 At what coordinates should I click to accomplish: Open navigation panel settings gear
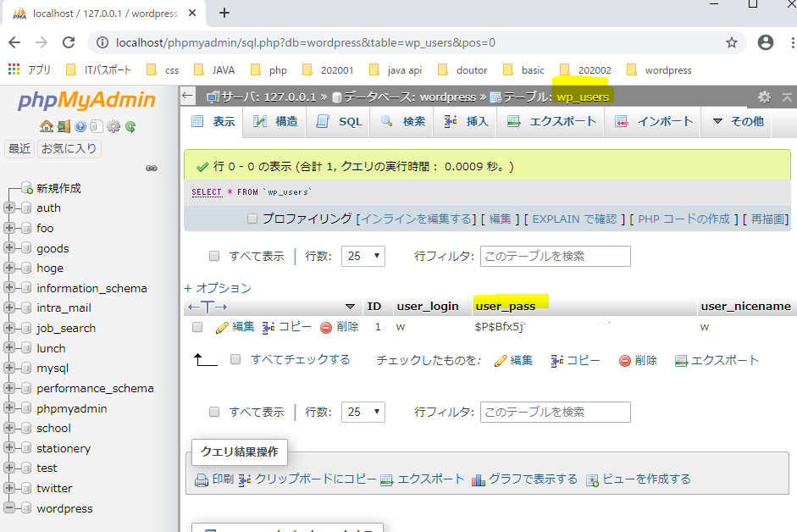113,126
